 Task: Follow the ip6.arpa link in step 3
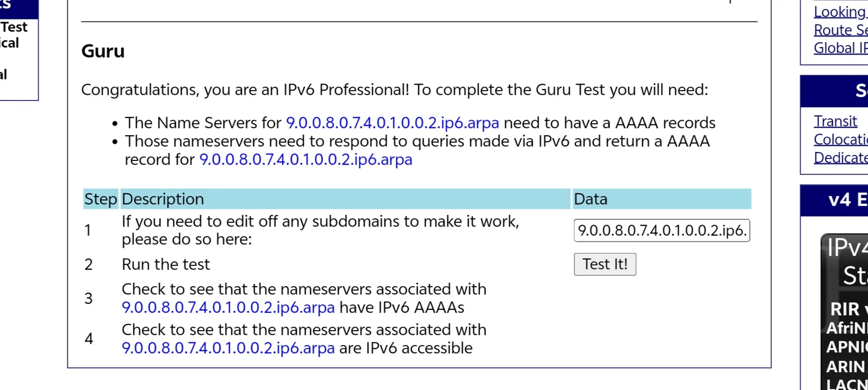coord(228,307)
